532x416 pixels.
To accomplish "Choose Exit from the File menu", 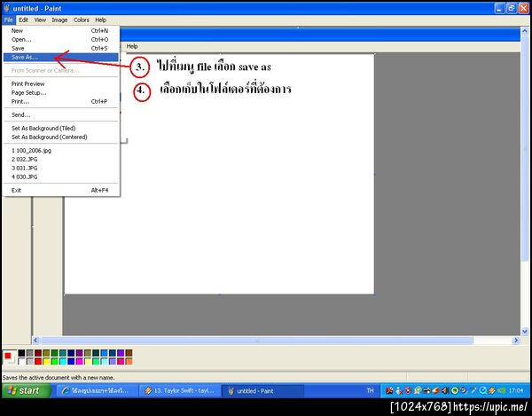I will point(61,190).
